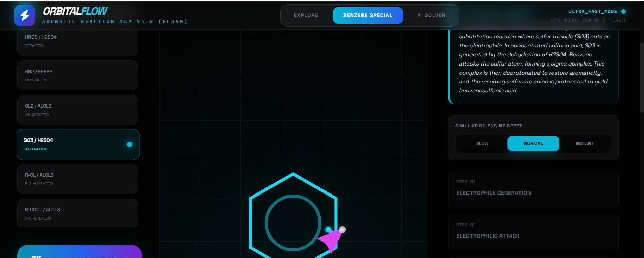Set simulation speed to Slow
This screenshot has height=258, width=644.
pos(482,144)
